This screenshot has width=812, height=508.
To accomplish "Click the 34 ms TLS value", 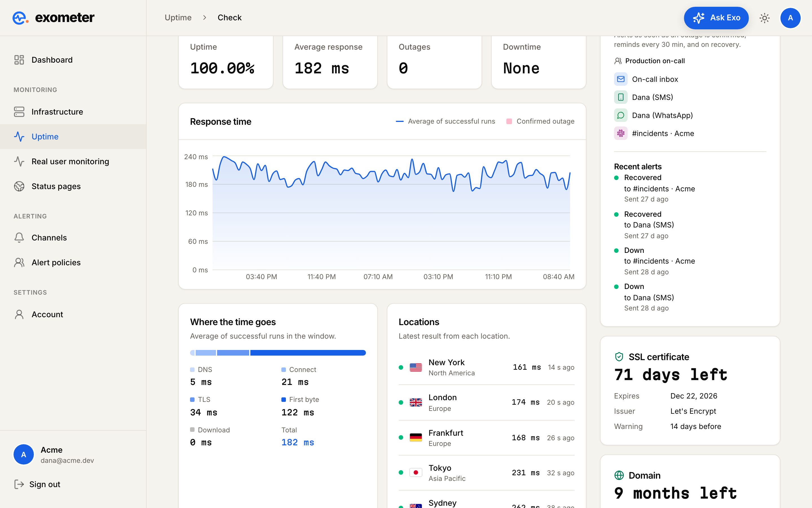I will pos(204,413).
